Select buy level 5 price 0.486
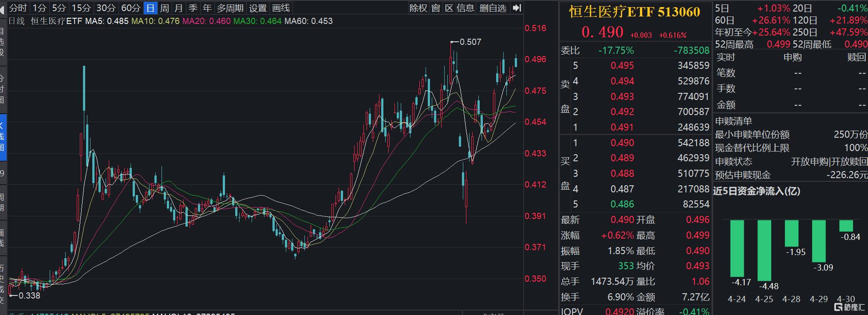868x315 pixels. 622,204
